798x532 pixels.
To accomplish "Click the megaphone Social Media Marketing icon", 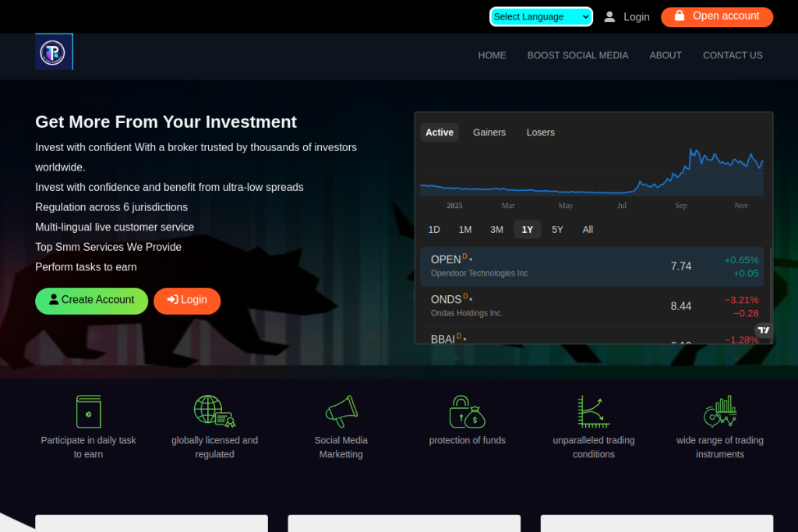I will [x=341, y=411].
